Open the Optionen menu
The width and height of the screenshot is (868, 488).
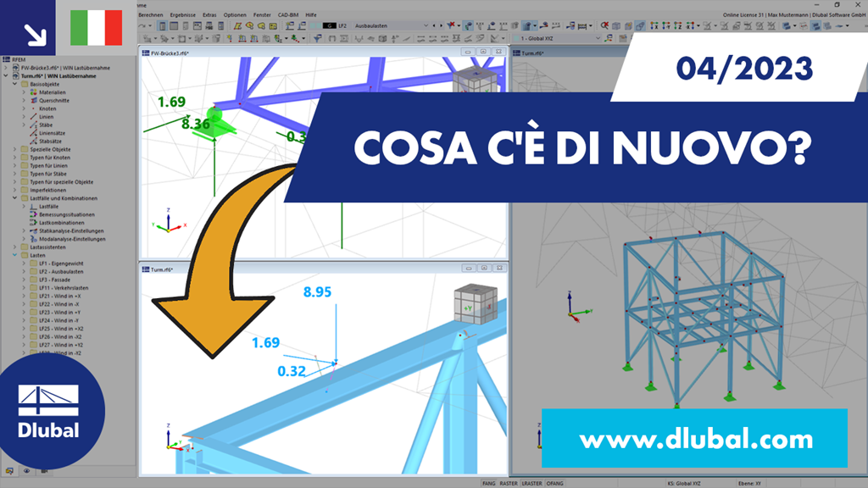tap(236, 15)
